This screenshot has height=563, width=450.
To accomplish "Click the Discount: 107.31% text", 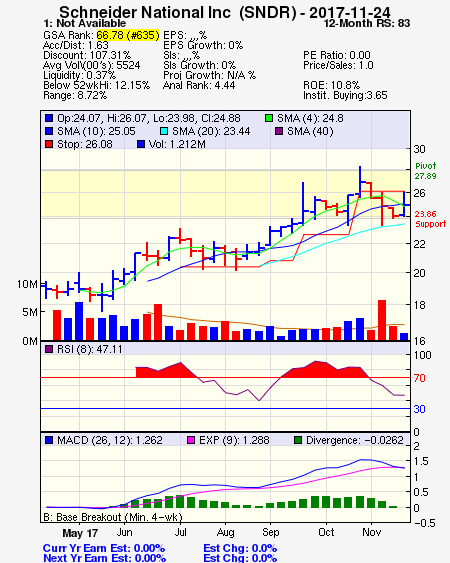I will (x=87, y=55).
